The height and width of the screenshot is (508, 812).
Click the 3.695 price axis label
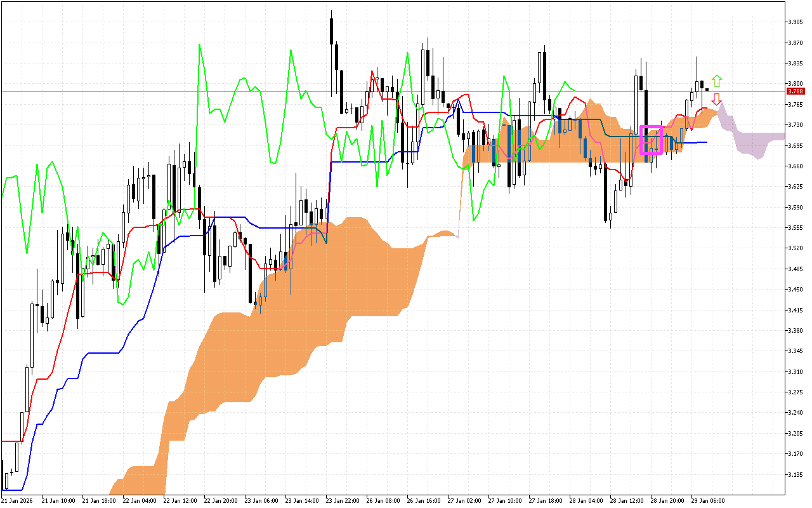click(x=794, y=145)
